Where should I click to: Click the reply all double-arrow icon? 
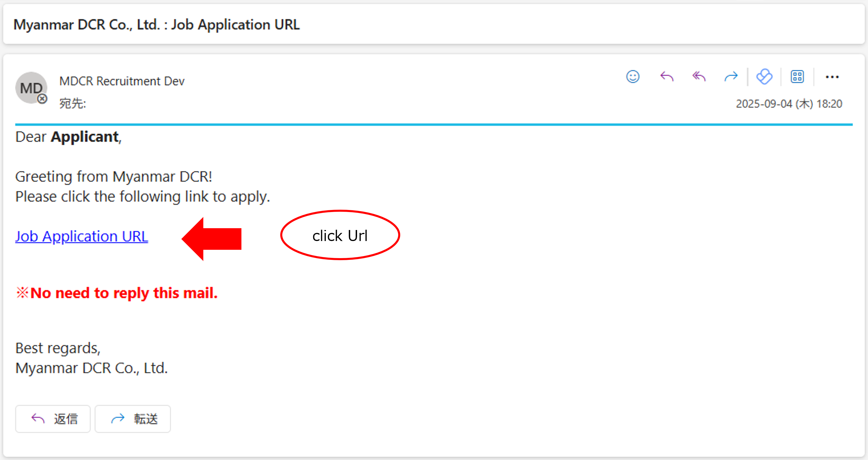coord(699,77)
